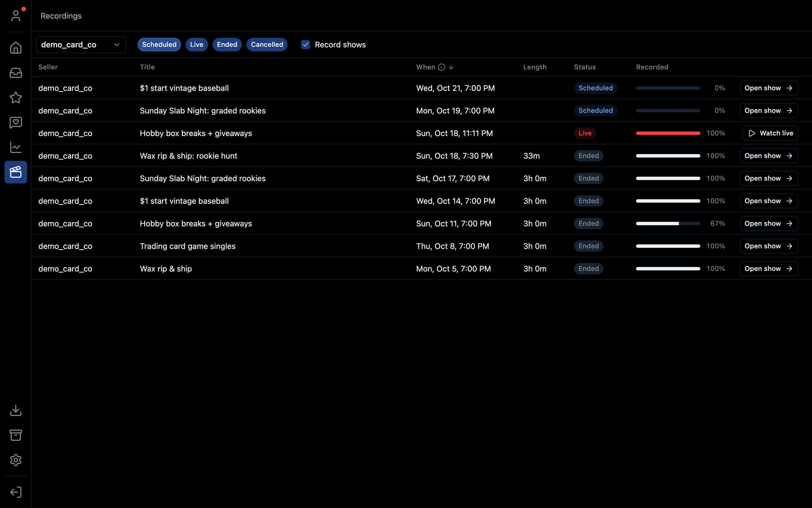812x508 pixels.
Task: Open the archive box sidebar icon
Action: [16, 435]
